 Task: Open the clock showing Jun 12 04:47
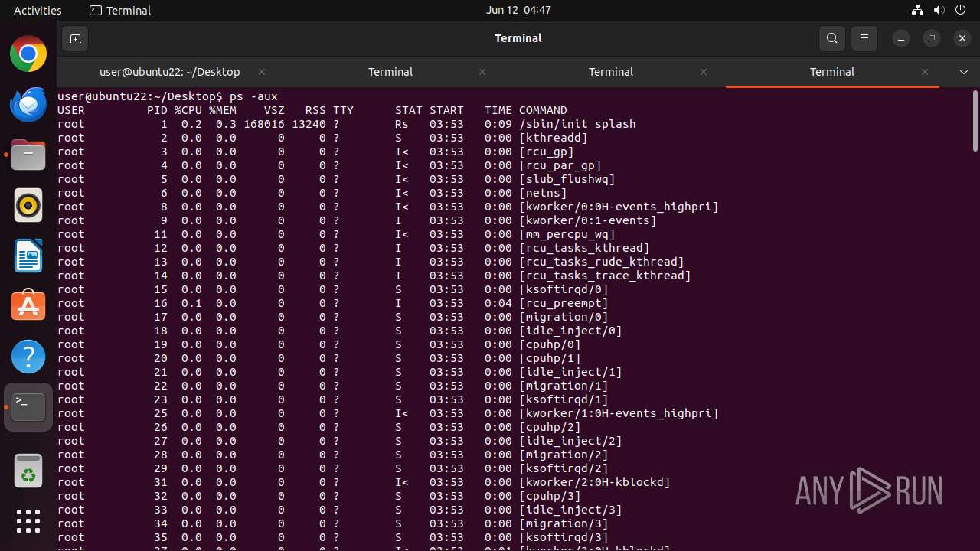tap(518, 10)
